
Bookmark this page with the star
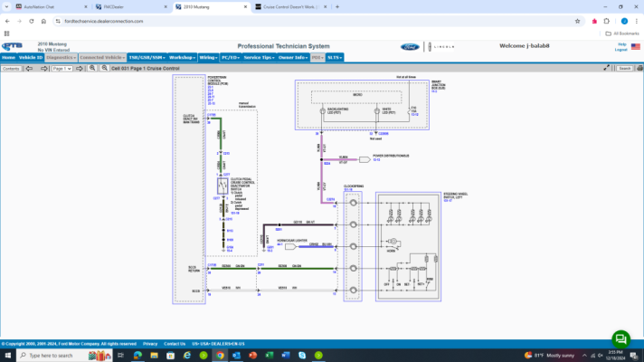[577, 21]
